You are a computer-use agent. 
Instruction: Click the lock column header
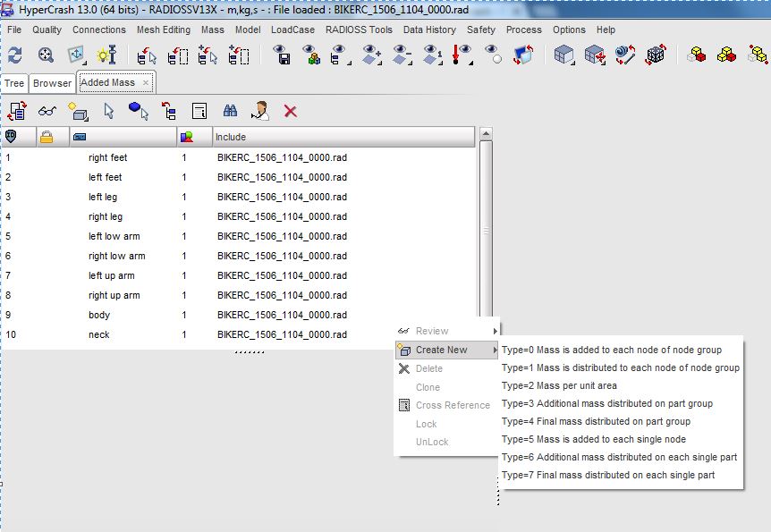coord(53,137)
